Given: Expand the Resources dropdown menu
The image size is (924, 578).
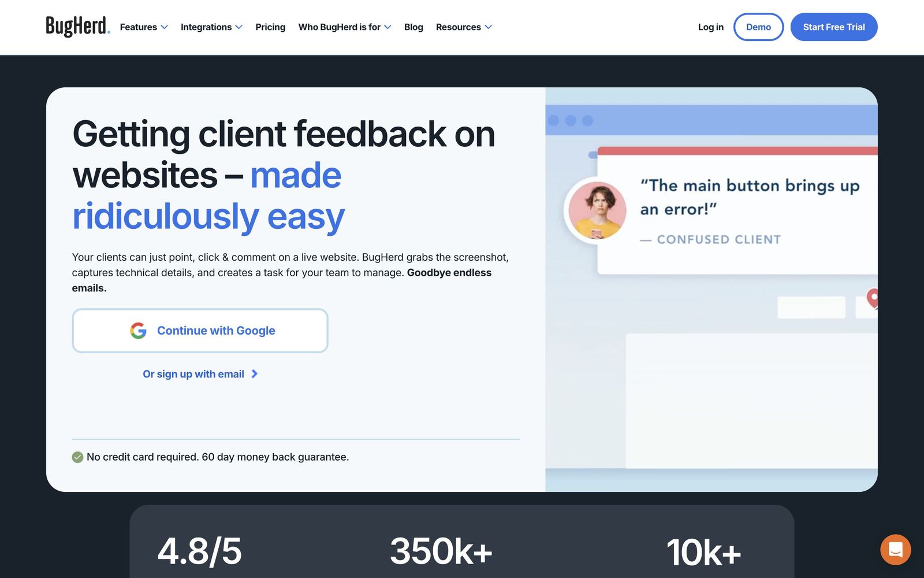Looking at the screenshot, I should pos(464,27).
